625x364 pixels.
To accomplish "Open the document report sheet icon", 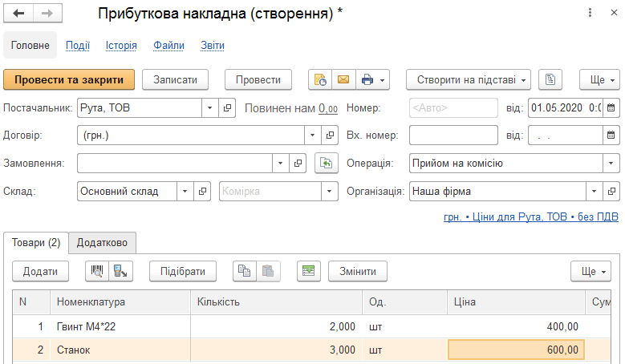I will (x=550, y=79).
